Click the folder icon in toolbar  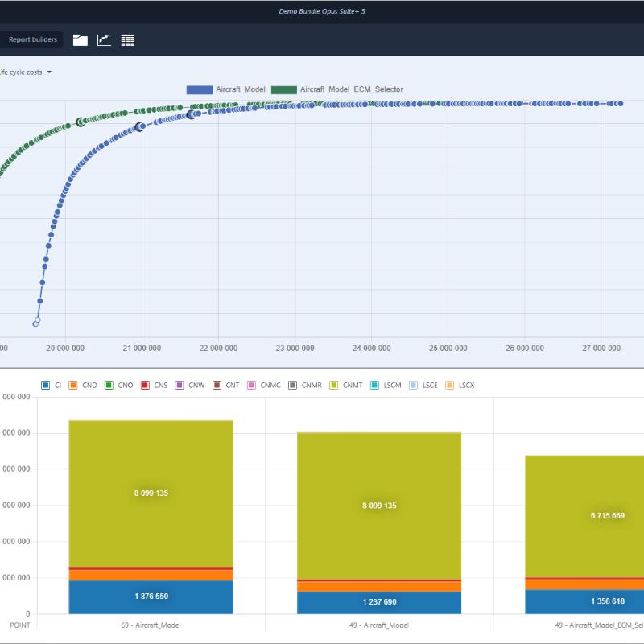click(x=80, y=39)
